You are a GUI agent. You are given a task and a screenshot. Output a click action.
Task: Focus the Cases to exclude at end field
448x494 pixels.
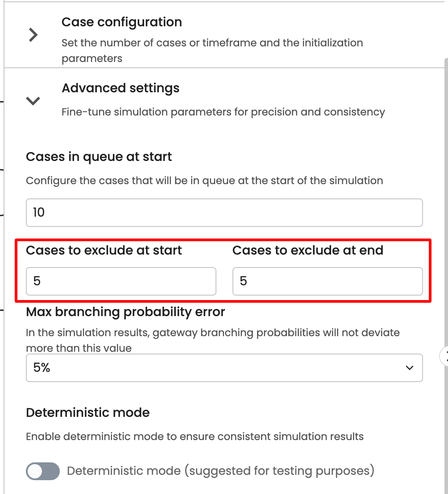point(327,281)
